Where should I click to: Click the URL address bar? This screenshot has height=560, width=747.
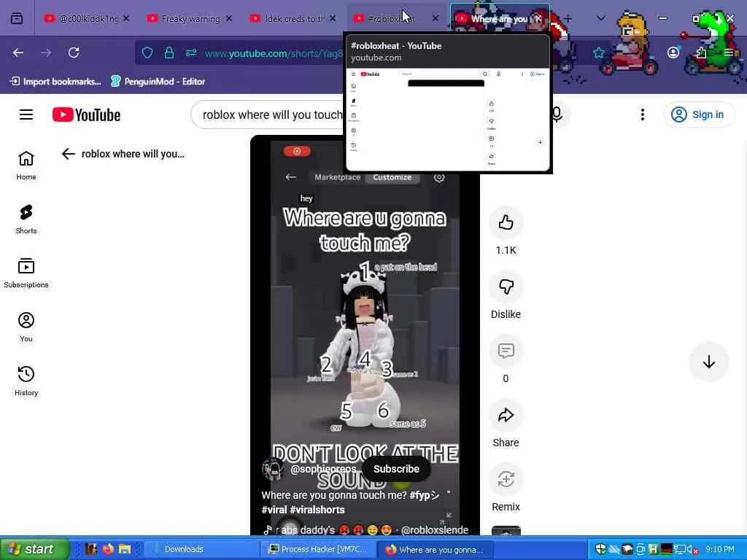[273, 53]
